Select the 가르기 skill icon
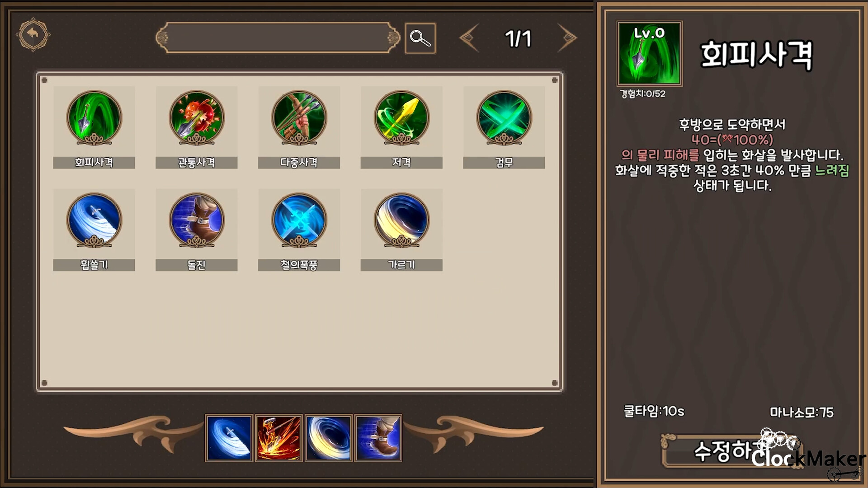The height and width of the screenshot is (488, 868). point(401,221)
